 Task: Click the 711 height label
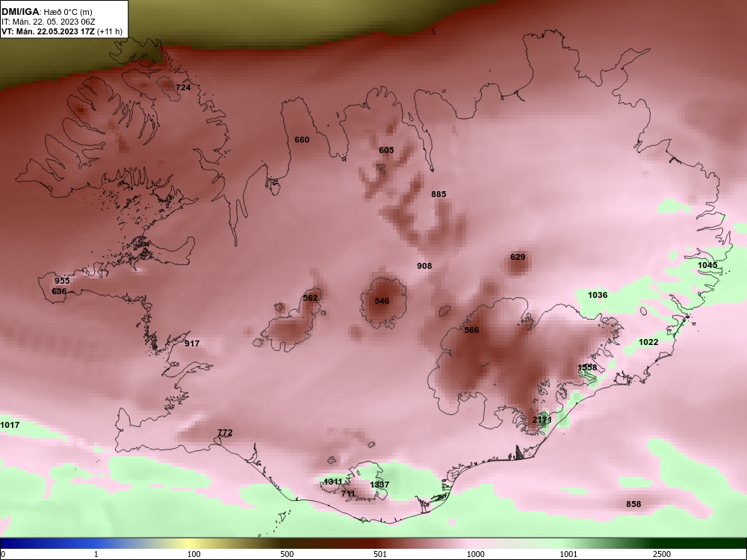[x=348, y=494]
